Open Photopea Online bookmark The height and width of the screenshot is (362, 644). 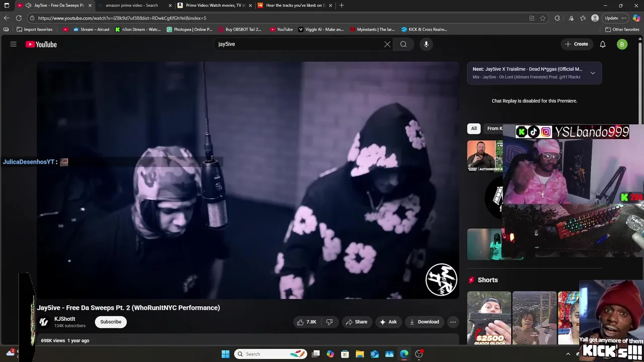tap(190, 30)
